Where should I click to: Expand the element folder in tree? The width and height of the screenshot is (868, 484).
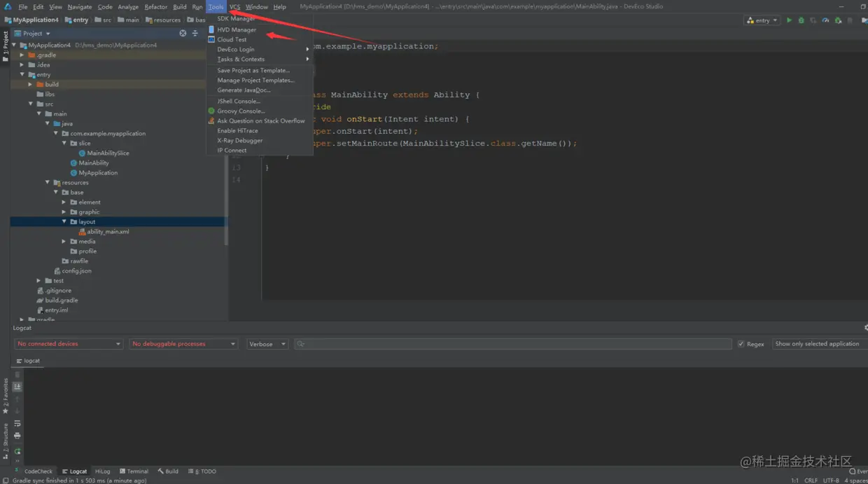pyautogui.click(x=64, y=202)
